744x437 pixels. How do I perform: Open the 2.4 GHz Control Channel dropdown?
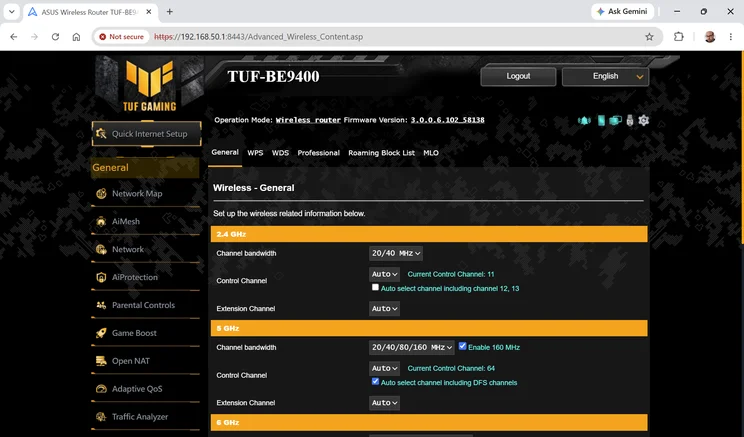[x=384, y=274]
